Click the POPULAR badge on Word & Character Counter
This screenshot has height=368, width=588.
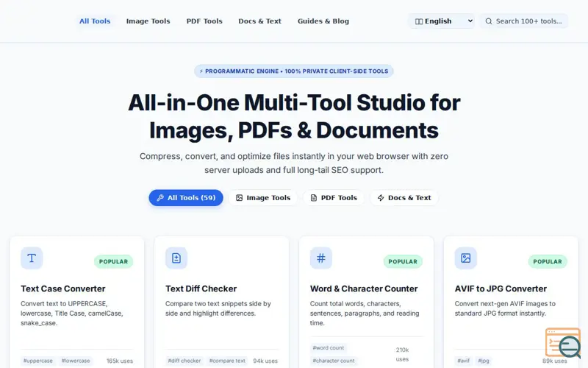tap(403, 262)
